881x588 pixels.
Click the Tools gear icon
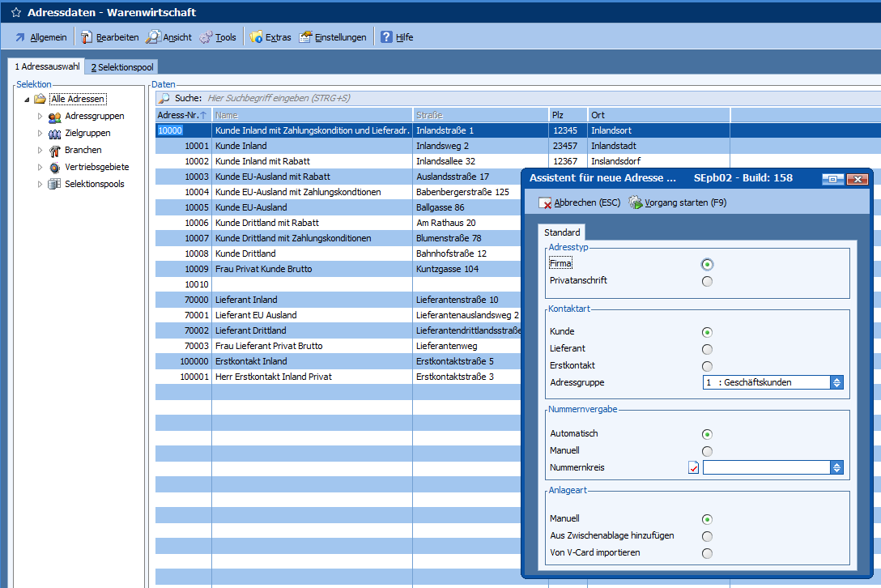(x=206, y=37)
